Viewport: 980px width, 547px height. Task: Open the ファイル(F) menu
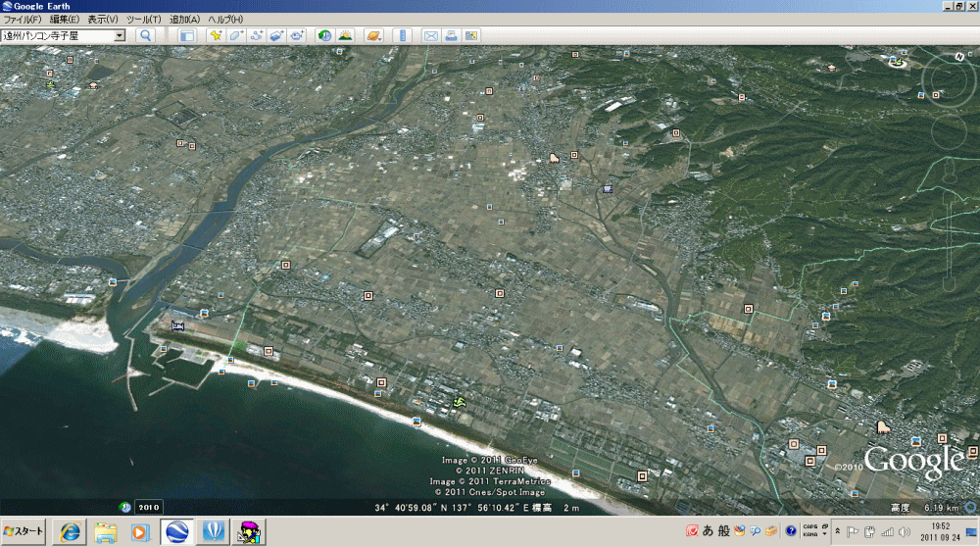tap(23, 20)
